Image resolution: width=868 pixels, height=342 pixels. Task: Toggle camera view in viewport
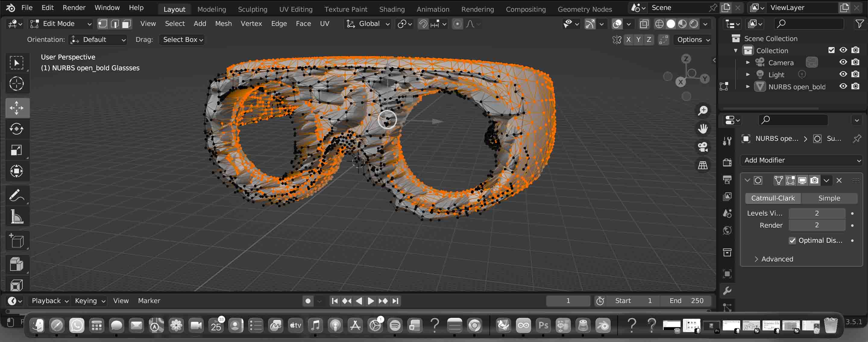click(703, 147)
